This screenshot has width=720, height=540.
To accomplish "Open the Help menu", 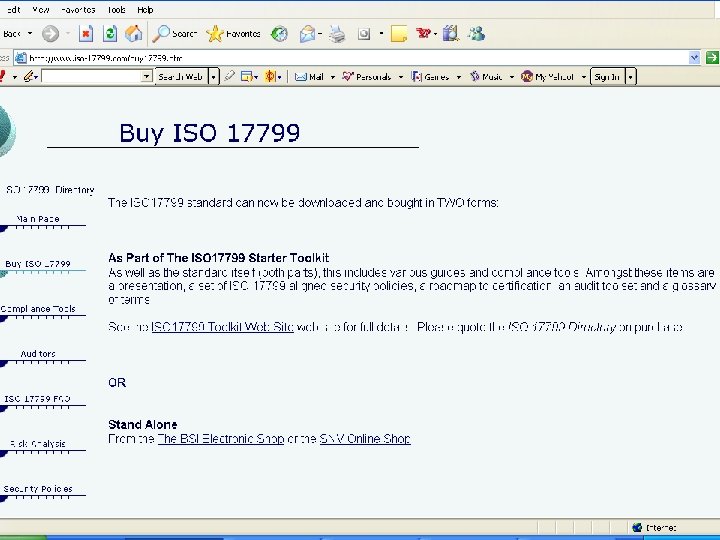I will 145,10.
